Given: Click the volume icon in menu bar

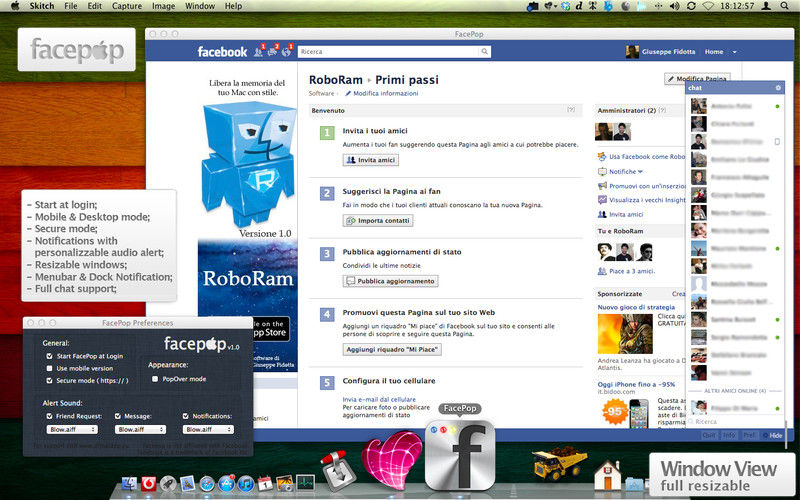Looking at the screenshot, I should tap(674, 6).
